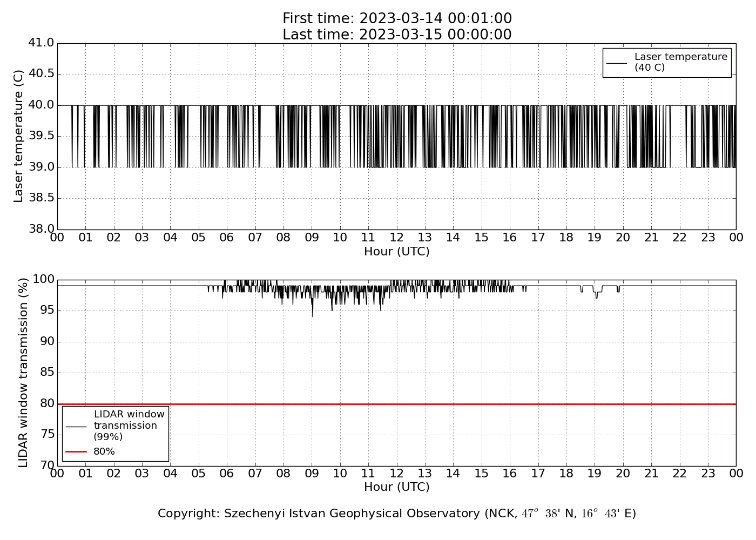The height and width of the screenshot is (540, 756).
Task: Click the 'Last time: 2023-03-15 00:00:00' title line
Action: click(397, 35)
